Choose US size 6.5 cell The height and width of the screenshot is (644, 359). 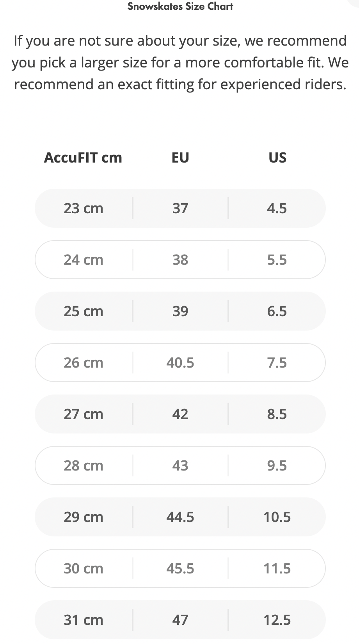click(277, 311)
